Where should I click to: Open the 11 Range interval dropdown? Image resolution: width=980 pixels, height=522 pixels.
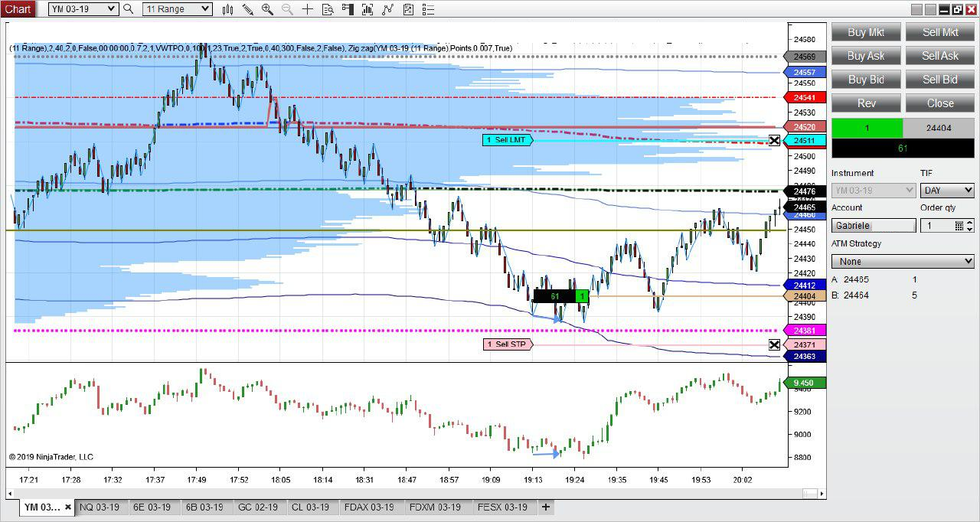point(204,9)
